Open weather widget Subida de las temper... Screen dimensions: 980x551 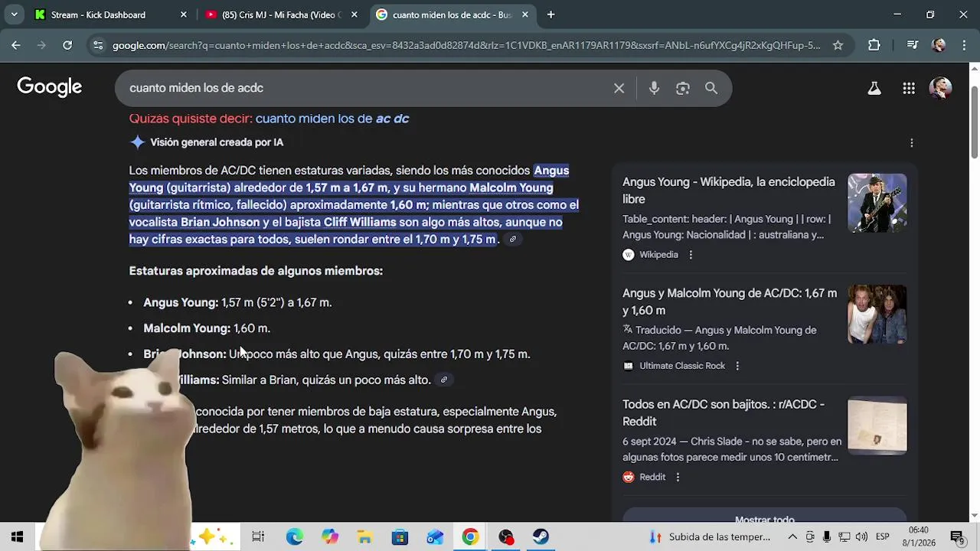point(710,536)
